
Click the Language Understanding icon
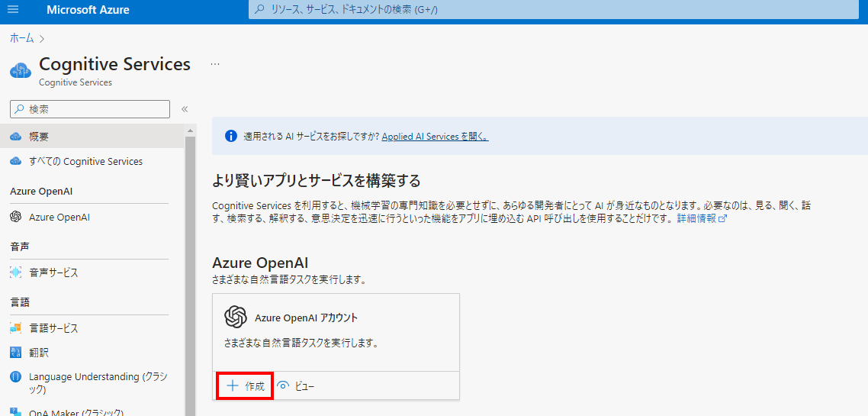click(x=15, y=376)
